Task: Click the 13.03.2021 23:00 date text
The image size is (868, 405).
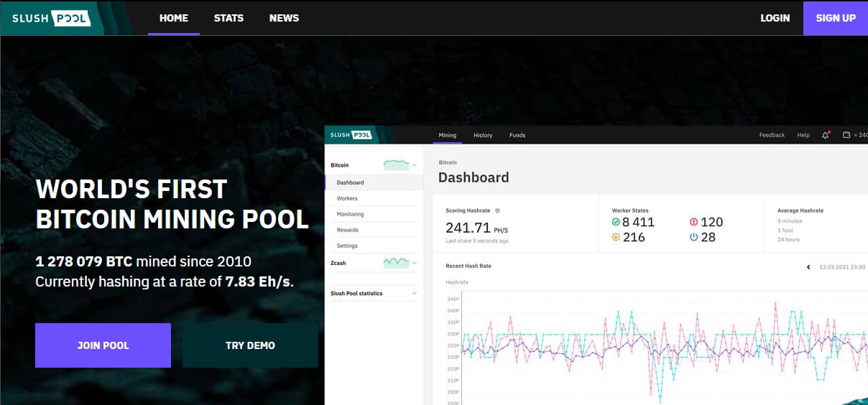Action: click(842, 267)
